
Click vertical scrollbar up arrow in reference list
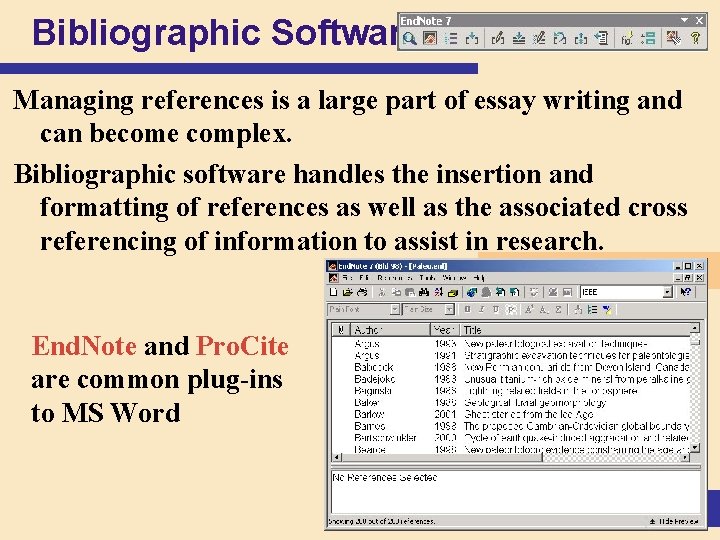tap(695, 328)
